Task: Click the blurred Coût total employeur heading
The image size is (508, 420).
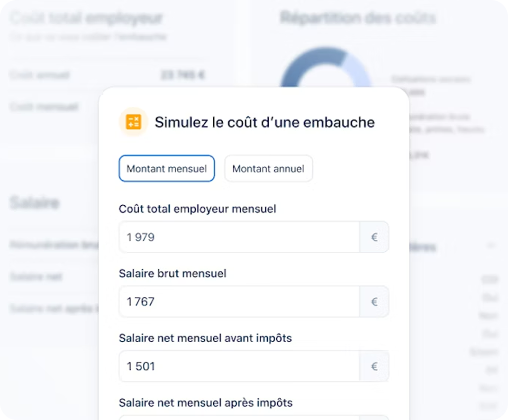Action: (x=87, y=18)
